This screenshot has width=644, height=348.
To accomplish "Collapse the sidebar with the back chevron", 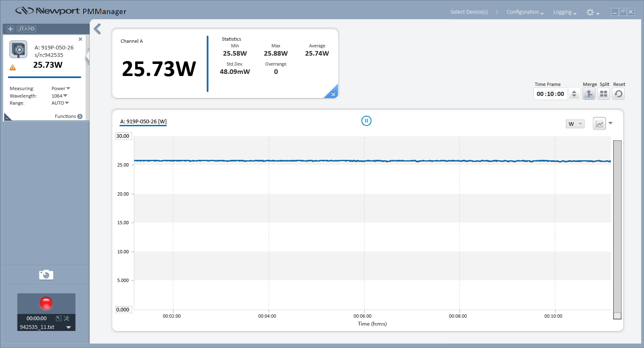I will [97, 29].
